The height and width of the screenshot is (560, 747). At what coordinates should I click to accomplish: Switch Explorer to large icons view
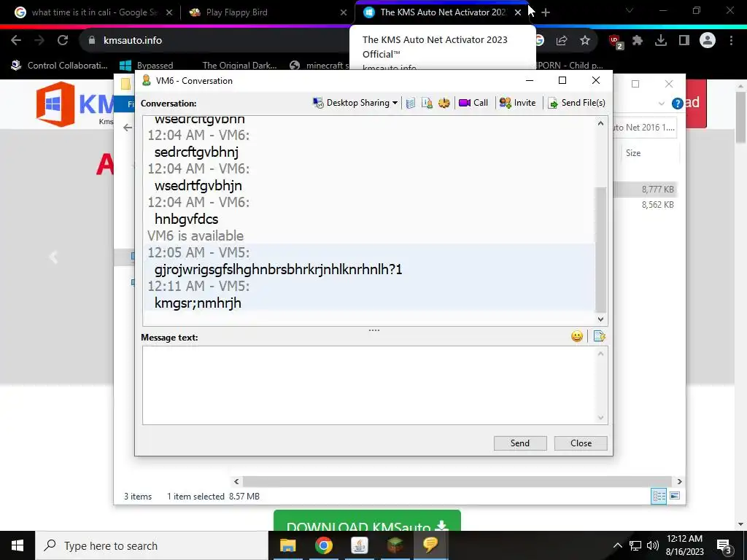[x=675, y=496]
